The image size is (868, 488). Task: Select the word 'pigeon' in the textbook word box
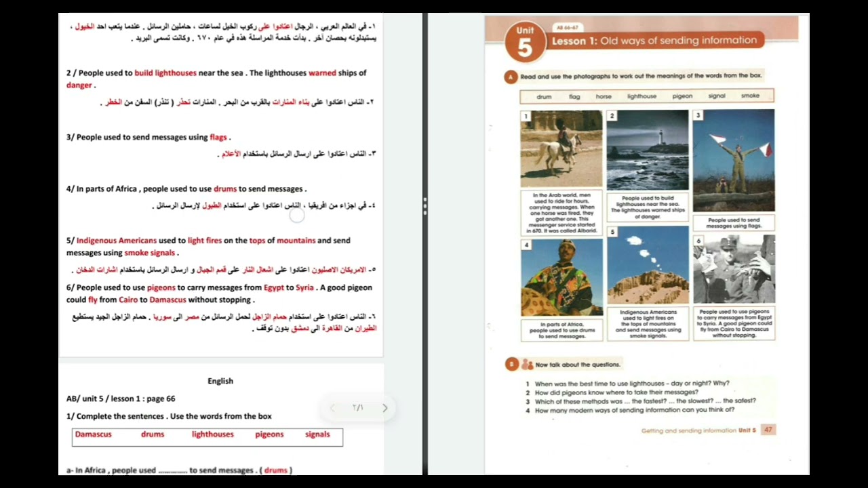coord(682,96)
